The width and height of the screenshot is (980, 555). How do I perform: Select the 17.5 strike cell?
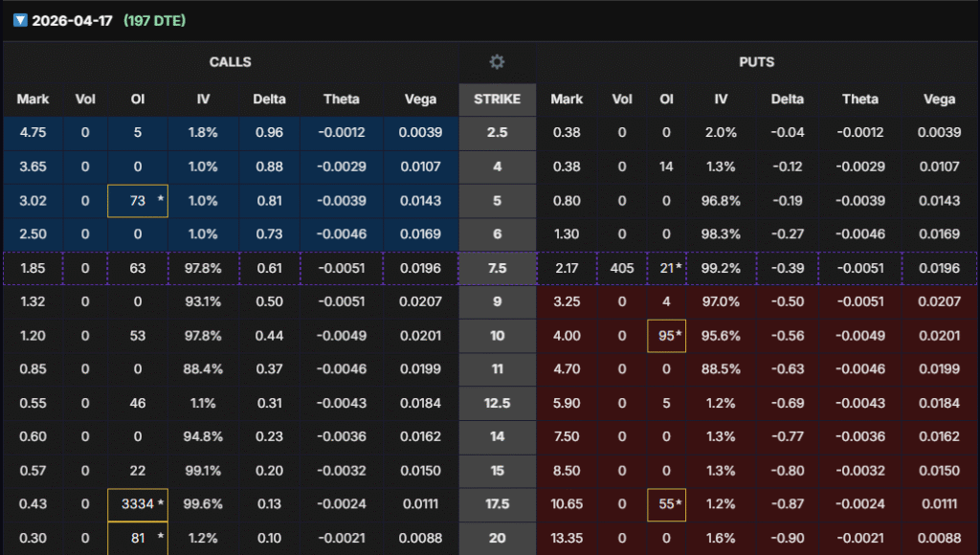pos(497,504)
